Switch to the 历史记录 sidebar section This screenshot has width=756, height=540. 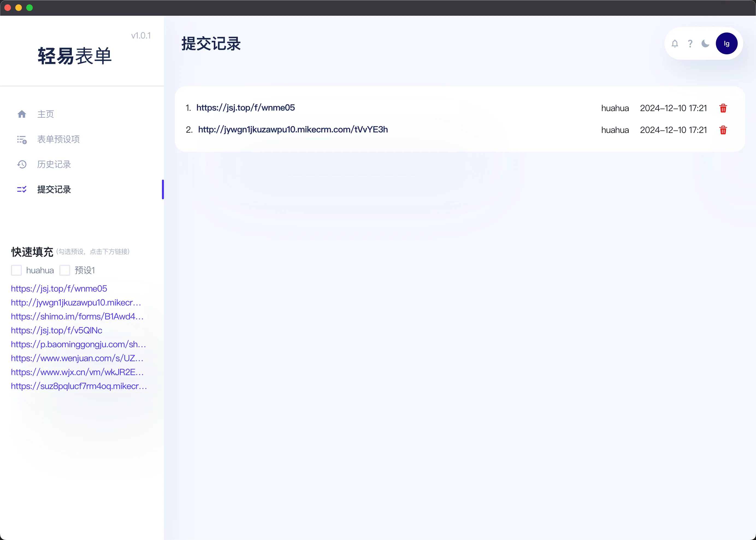(54, 164)
